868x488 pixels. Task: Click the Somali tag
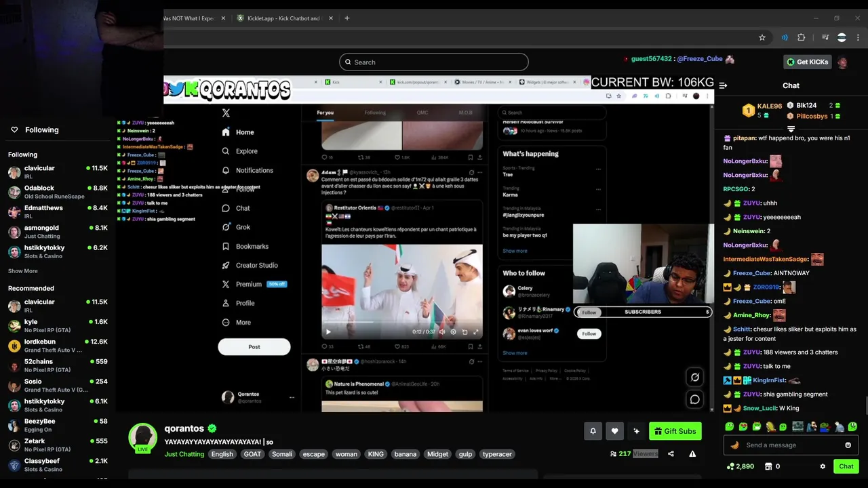282,454
